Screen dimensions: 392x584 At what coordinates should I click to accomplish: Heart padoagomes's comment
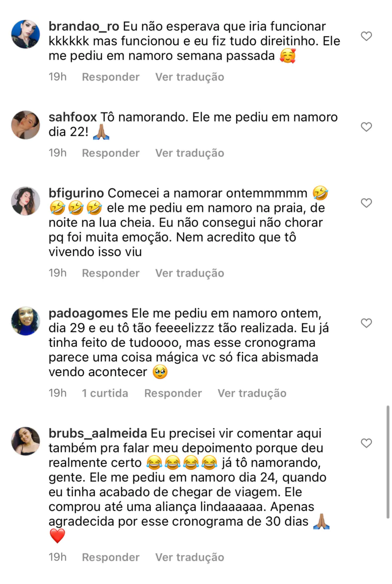click(x=366, y=323)
